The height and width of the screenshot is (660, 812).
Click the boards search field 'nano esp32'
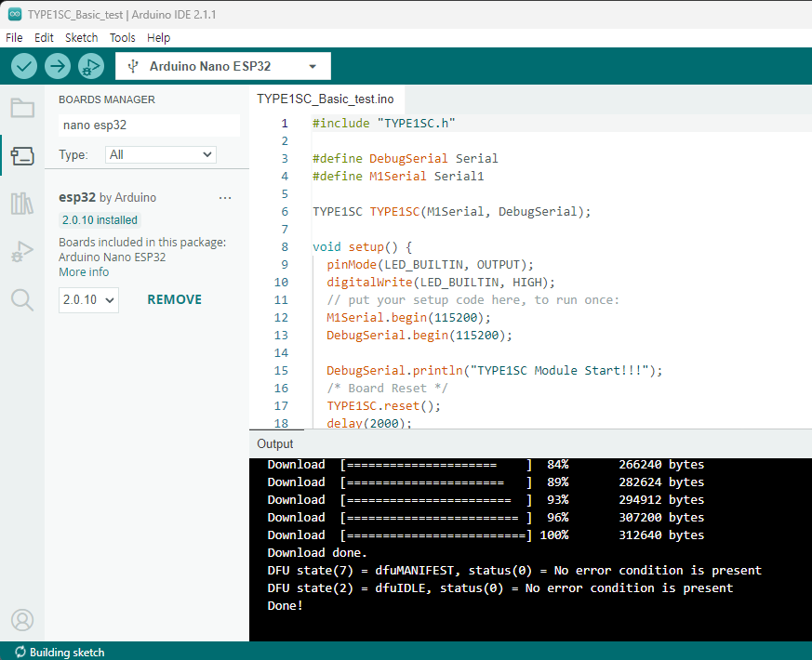pos(149,125)
